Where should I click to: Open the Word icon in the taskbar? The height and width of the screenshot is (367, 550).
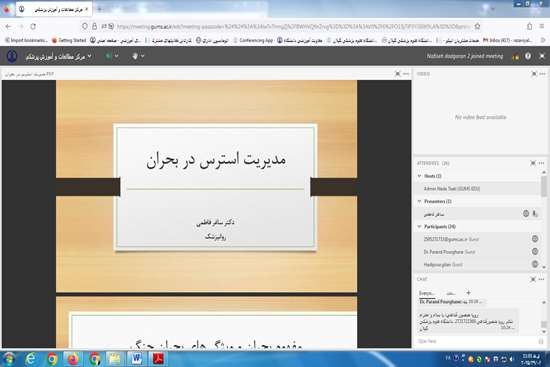coord(137,359)
